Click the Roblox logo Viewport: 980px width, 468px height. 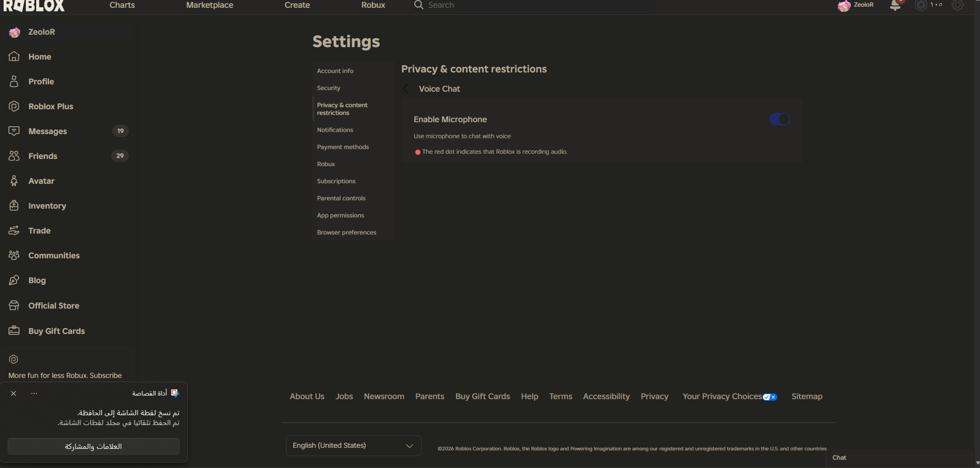coord(34,6)
